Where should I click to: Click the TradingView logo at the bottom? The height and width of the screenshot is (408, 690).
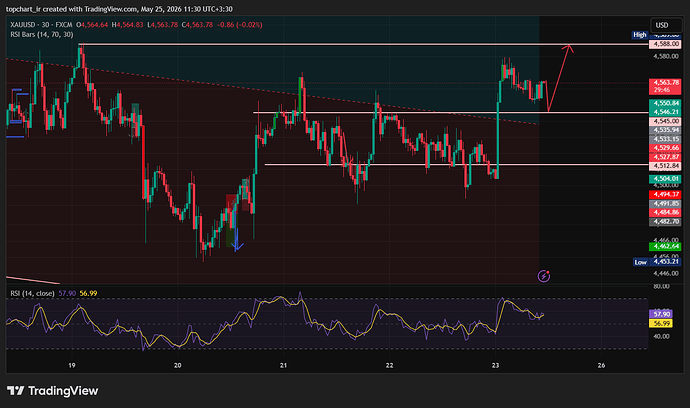(52, 390)
